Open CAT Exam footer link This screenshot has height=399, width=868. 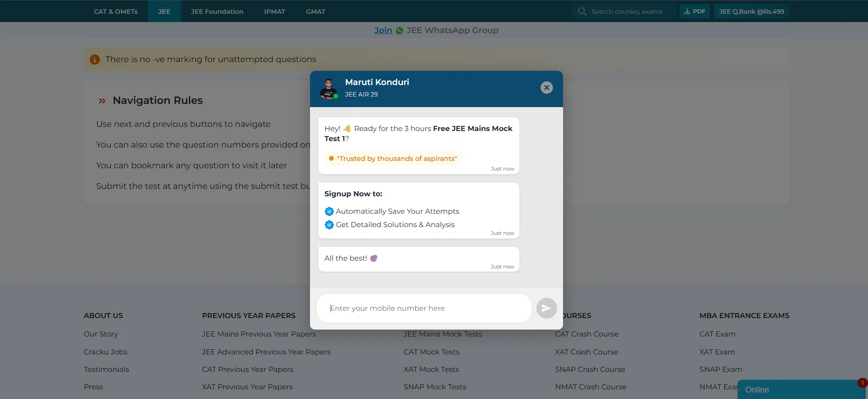coord(717,334)
